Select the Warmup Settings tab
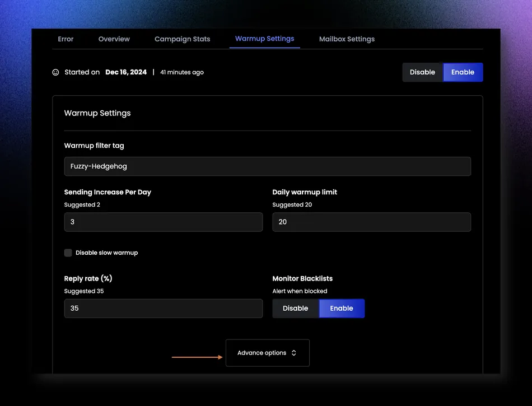 265,39
